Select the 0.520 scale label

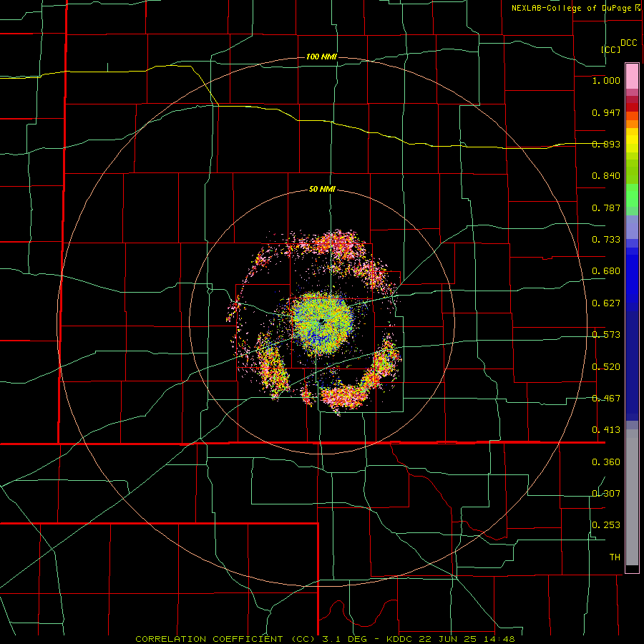[x=606, y=367]
